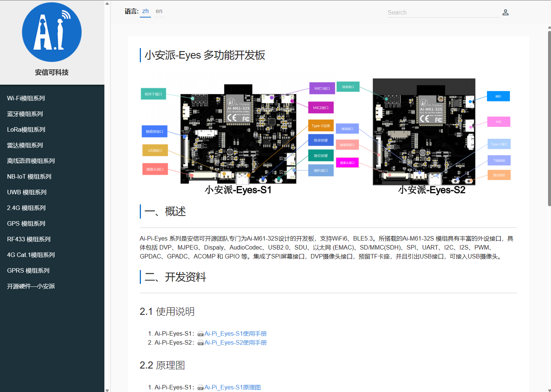551x392 pixels.
Task: Switch language to zh
Action: [x=145, y=11]
